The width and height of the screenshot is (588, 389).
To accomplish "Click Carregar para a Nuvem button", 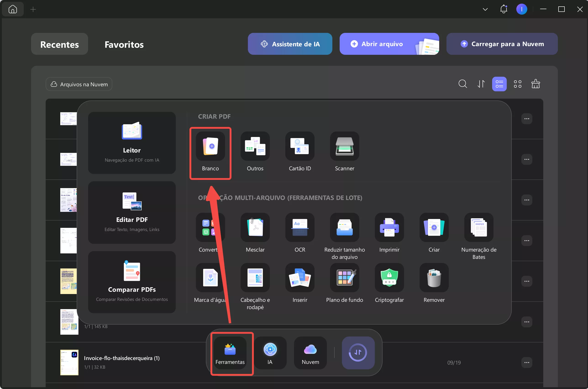I will pos(502,44).
